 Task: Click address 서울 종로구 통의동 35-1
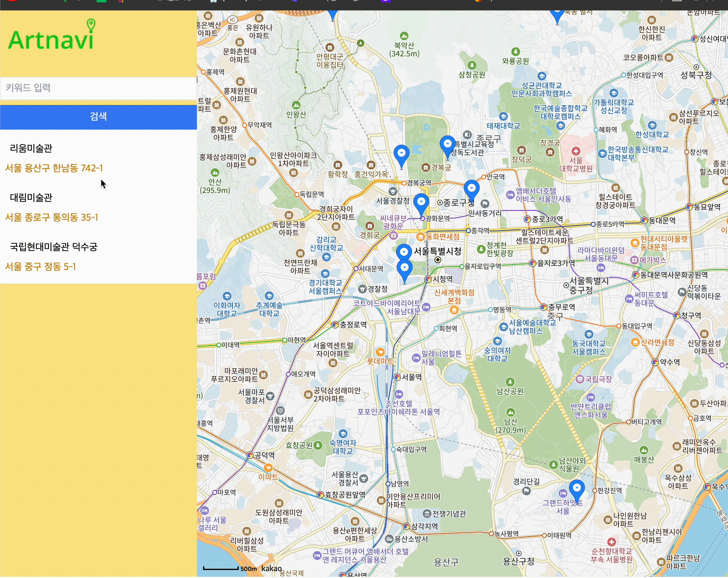[51, 217]
